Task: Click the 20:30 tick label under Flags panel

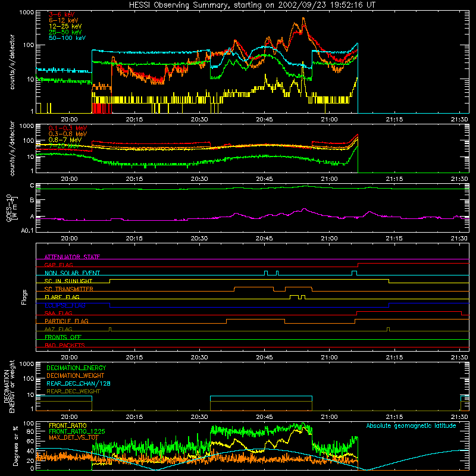Action: coord(199,358)
